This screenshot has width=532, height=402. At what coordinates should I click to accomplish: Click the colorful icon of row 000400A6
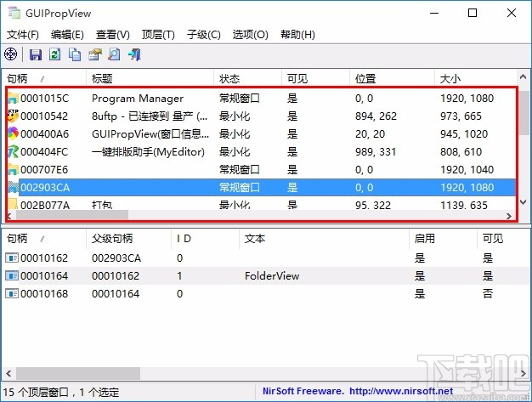click(x=13, y=134)
